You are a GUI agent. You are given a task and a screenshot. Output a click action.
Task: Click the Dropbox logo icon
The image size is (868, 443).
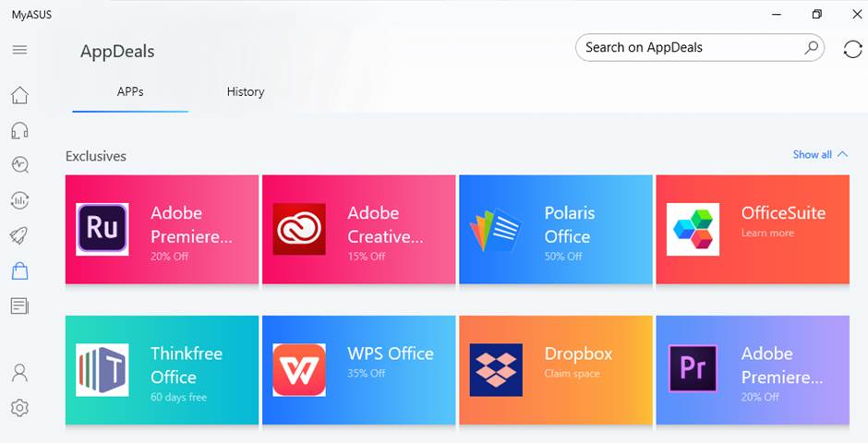pyautogui.click(x=496, y=370)
